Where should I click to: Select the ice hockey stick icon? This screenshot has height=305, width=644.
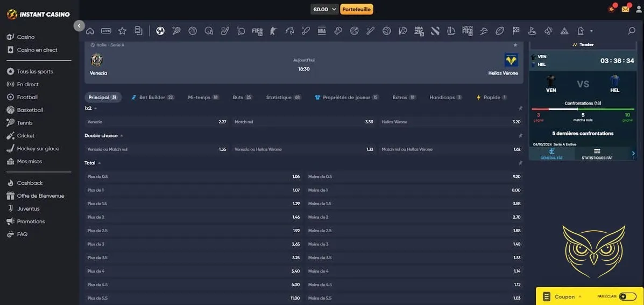(225, 31)
